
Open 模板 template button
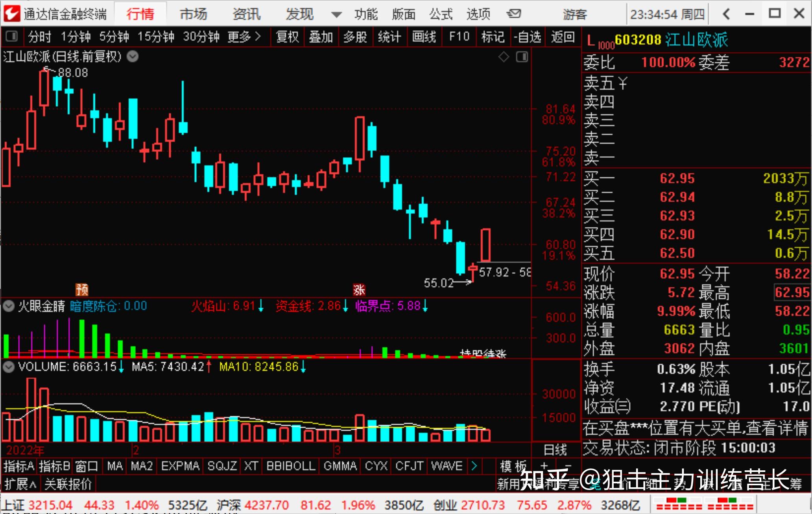click(x=513, y=466)
